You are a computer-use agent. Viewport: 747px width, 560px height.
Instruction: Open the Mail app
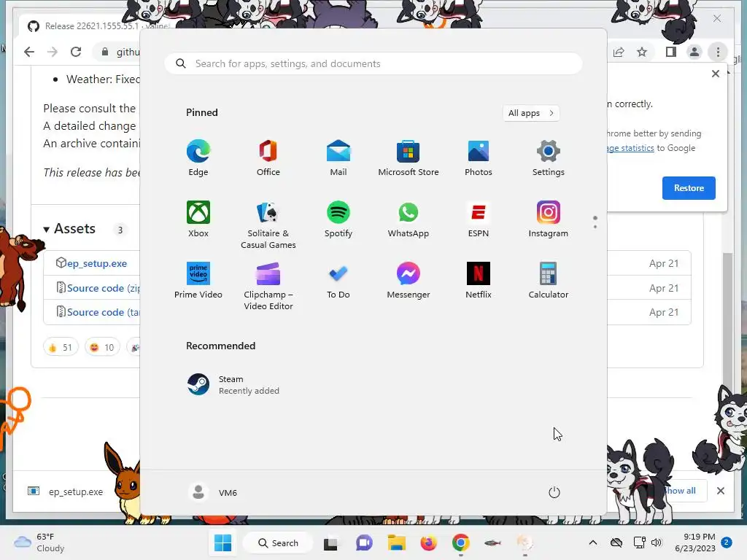pos(338,158)
